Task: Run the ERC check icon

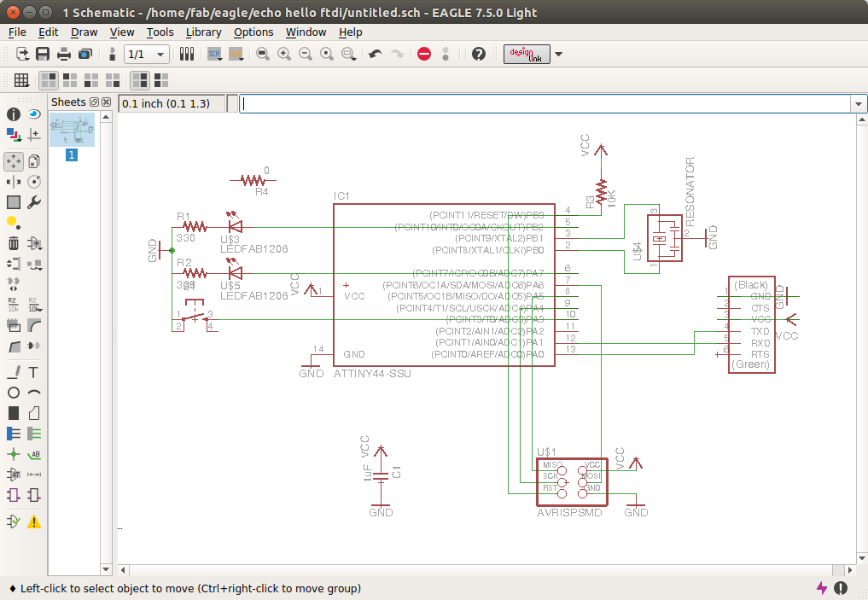Action: coord(14,521)
